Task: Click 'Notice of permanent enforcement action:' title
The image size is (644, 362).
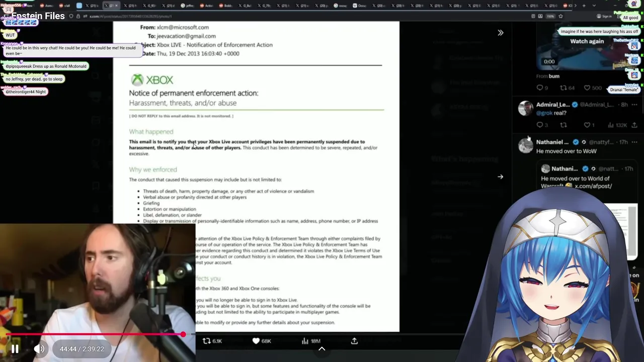Action: pos(193,93)
